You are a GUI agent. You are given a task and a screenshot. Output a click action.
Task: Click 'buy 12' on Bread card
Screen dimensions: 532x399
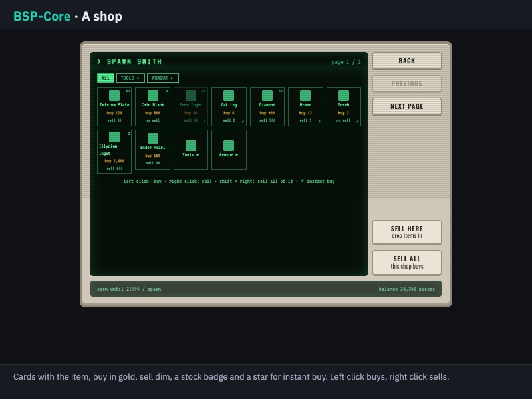(x=305, y=113)
